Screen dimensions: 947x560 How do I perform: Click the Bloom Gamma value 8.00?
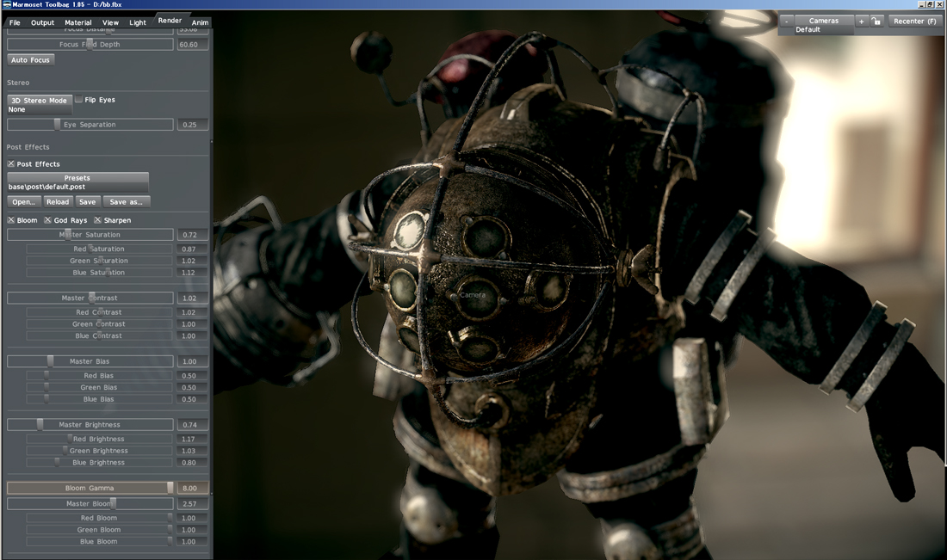[192, 489]
